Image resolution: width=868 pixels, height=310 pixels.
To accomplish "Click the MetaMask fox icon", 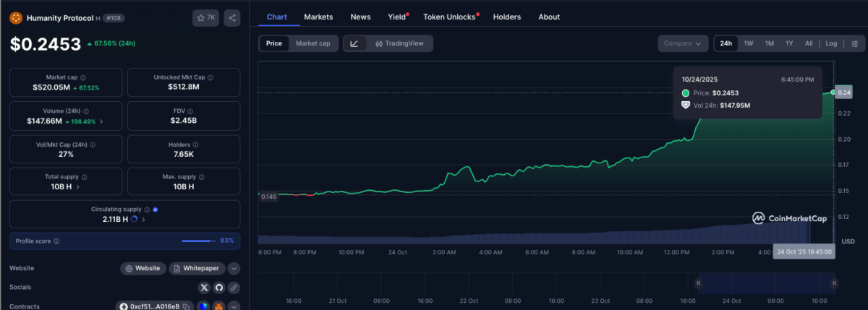I will point(218,306).
